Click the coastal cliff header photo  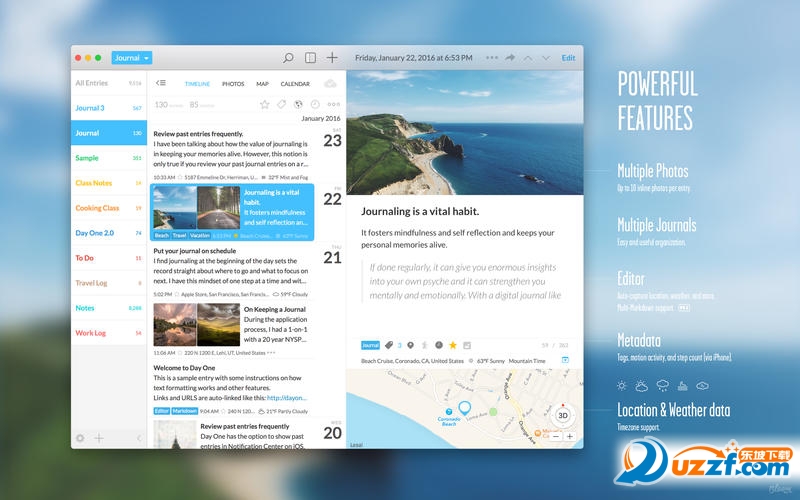[x=465, y=133]
